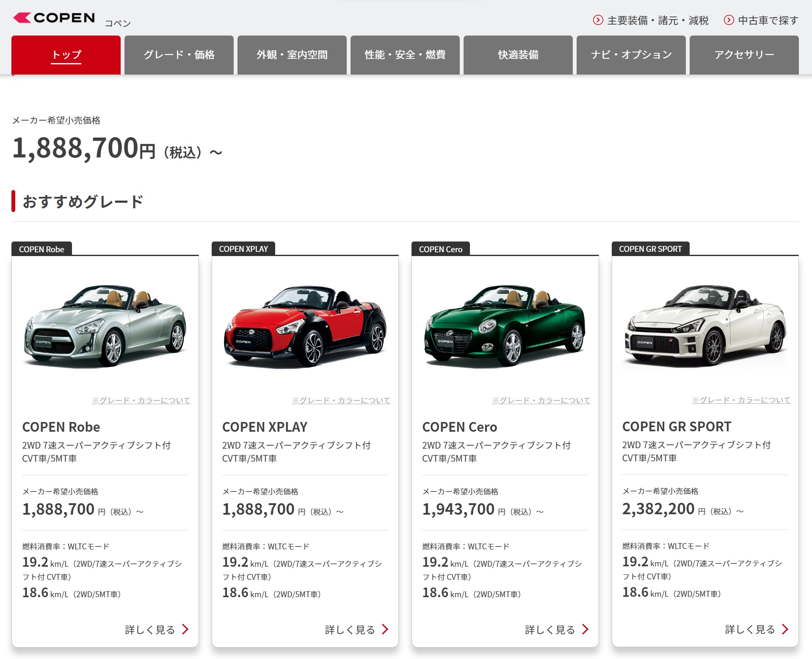Click the large 1,888,700円 headline price
The width and height of the screenshot is (812, 659).
[x=84, y=148]
